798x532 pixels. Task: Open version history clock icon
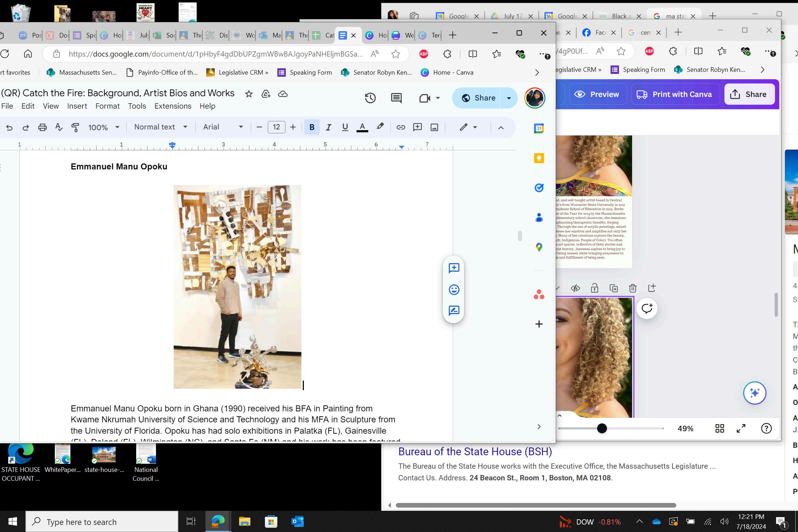click(370, 98)
